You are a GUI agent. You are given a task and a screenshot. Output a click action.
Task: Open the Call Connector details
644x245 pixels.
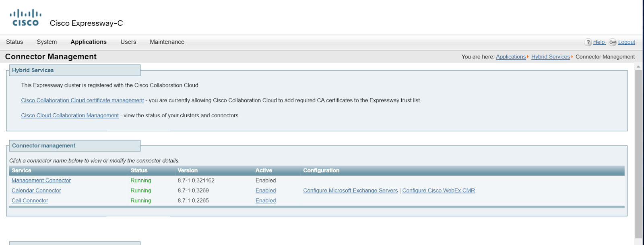[30, 201]
